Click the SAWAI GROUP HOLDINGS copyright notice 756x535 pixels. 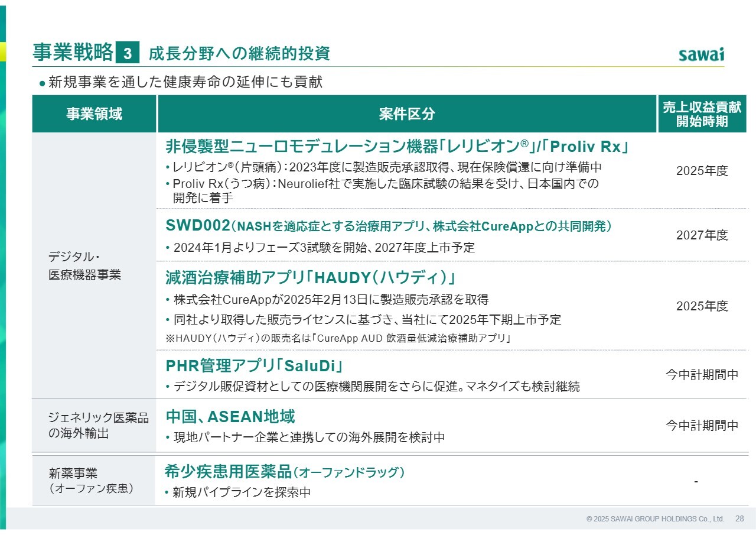pos(655,519)
